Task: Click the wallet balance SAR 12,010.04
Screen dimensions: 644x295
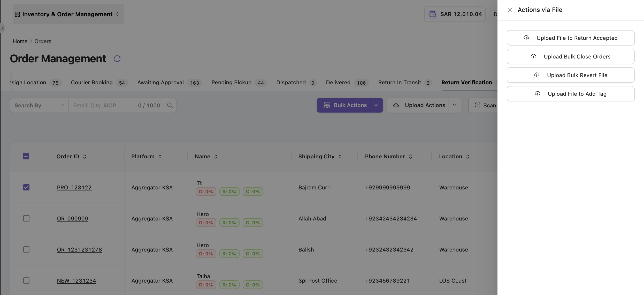Action: point(455,14)
